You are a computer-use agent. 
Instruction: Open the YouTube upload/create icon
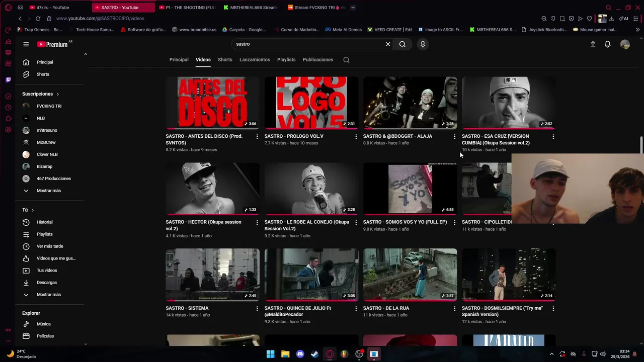point(593,44)
